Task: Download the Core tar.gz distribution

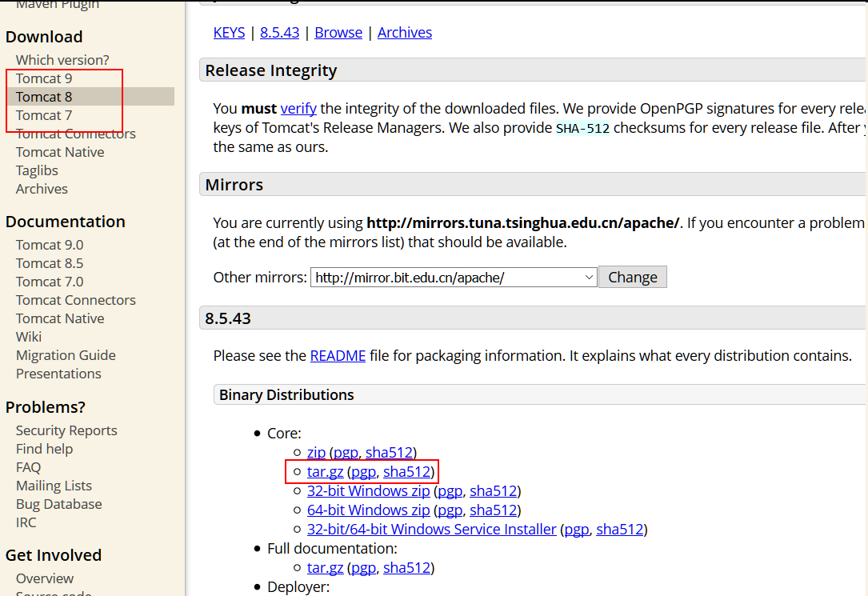Action: pyautogui.click(x=325, y=472)
